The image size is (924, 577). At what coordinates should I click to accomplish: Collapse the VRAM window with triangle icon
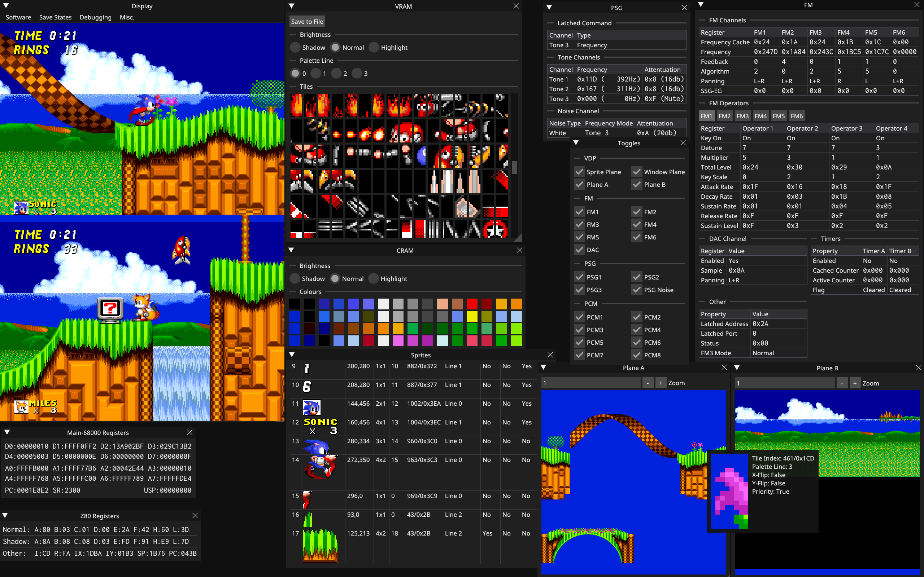[x=291, y=6]
